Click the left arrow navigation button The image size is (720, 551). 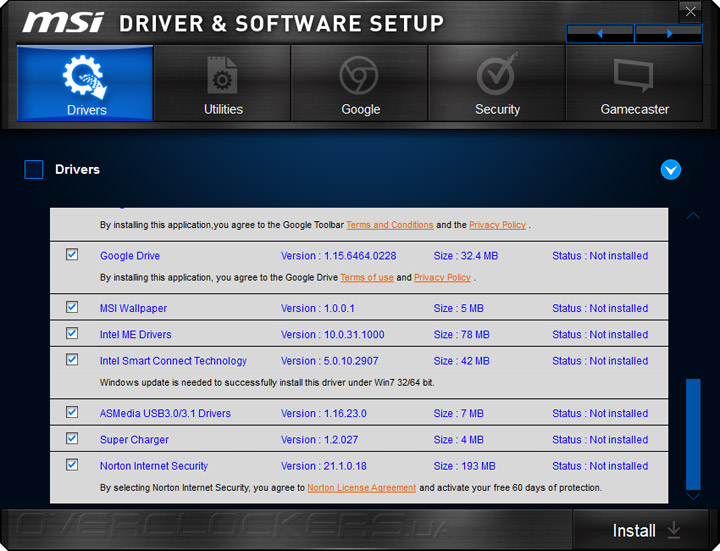[x=599, y=34]
